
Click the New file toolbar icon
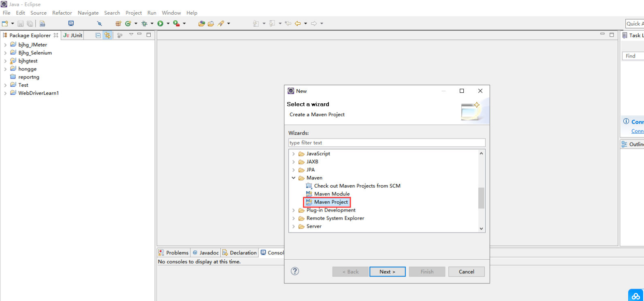(x=5, y=23)
